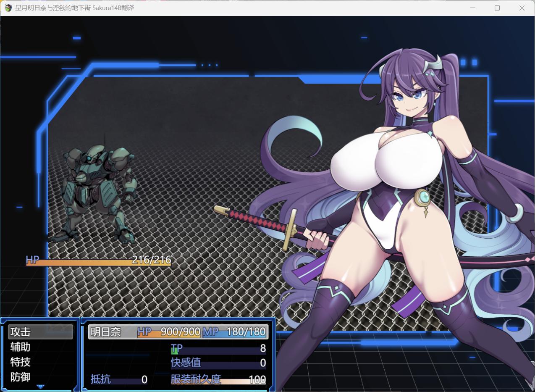
Task: Click 明日奈's HP 900/900 gauge
Action: (169, 332)
